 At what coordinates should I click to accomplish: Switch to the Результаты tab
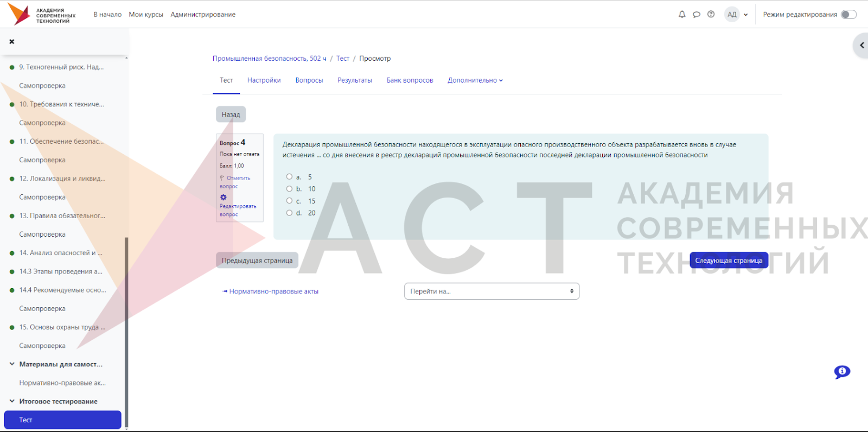(x=355, y=80)
